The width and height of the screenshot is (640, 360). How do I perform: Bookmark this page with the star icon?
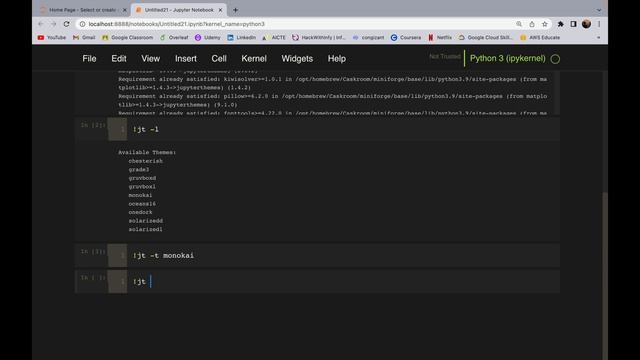pos(544,24)
